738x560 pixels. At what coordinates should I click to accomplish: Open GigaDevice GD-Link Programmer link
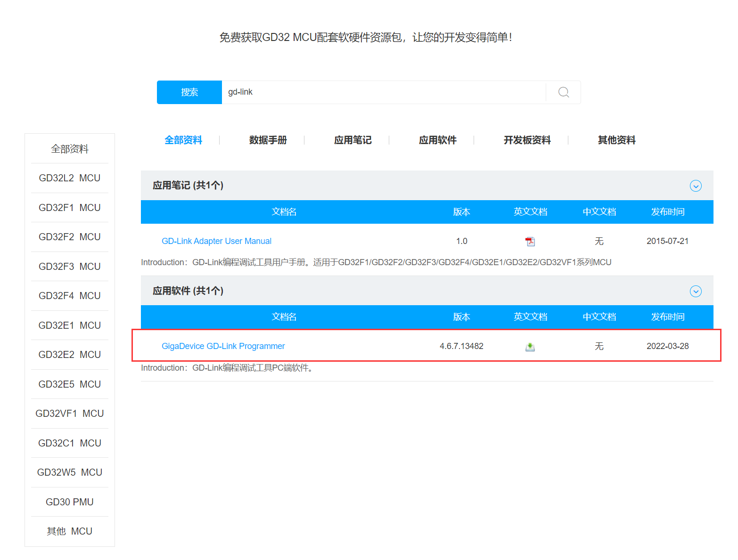point(223,346)
